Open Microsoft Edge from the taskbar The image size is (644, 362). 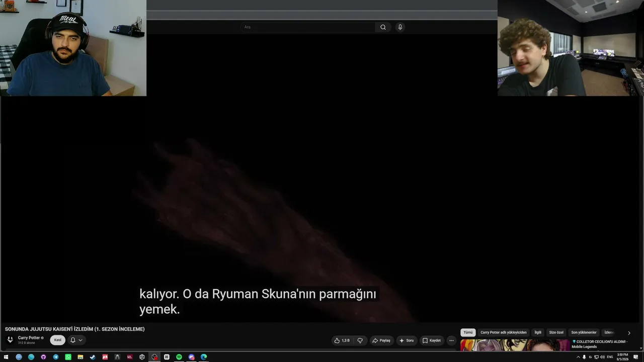click(x=204, y=357)
